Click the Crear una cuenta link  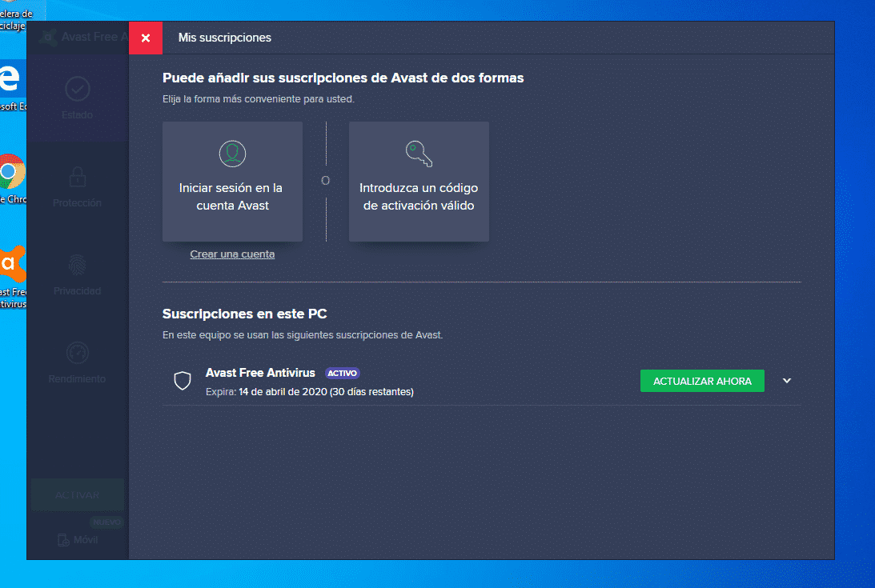pyautogui.click(x=232, y=254)
